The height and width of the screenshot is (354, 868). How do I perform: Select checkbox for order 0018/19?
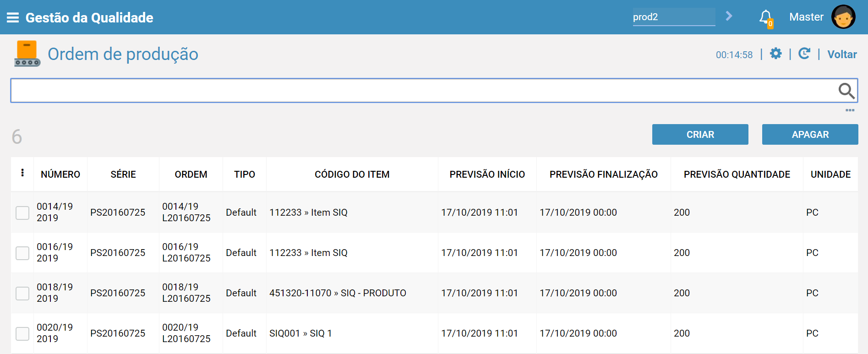click(x=22, y=293)
